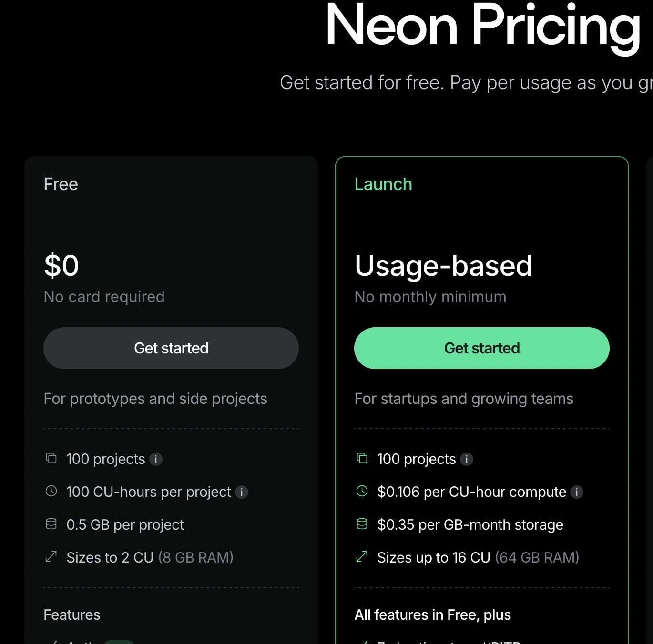Image resolution: width=653 pixels, height=644 pixels.
Task: Select the "Free" plan label
Action: (61, 184)
